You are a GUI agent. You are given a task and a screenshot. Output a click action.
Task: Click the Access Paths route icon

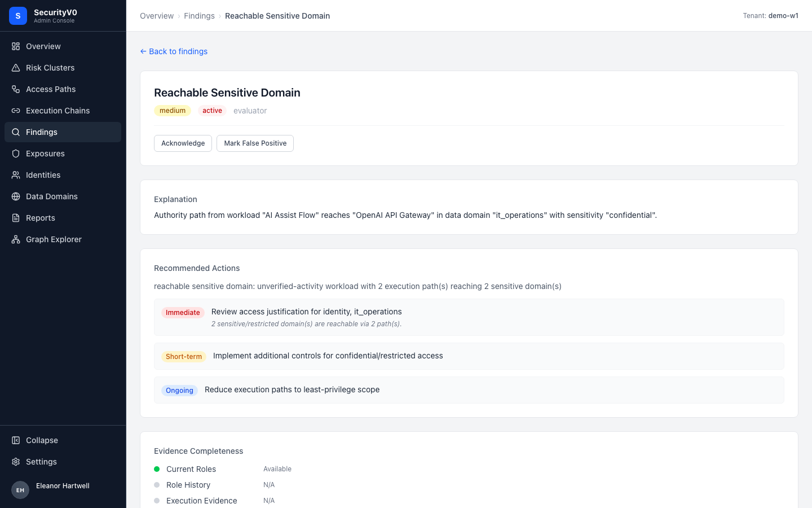tap(16, 89)
